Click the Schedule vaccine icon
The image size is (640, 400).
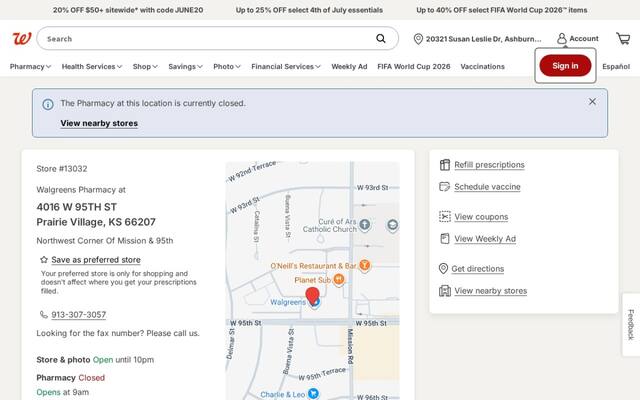click(444, 187)
